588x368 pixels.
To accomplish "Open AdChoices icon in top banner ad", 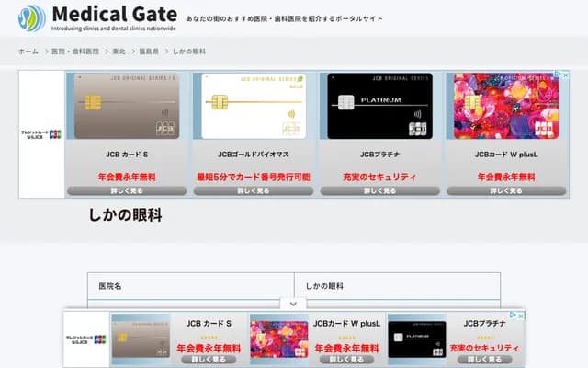I will pyautogui.click(x=558, y=75).
